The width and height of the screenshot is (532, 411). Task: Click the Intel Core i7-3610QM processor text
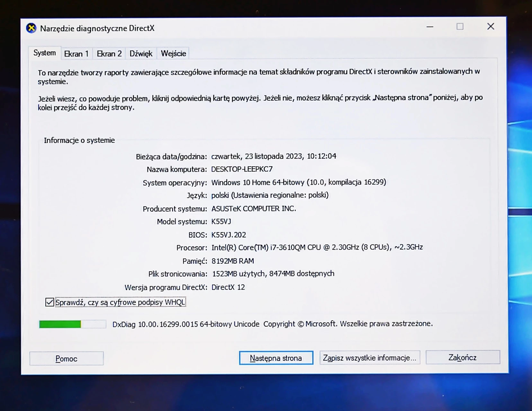coord(317,247)
